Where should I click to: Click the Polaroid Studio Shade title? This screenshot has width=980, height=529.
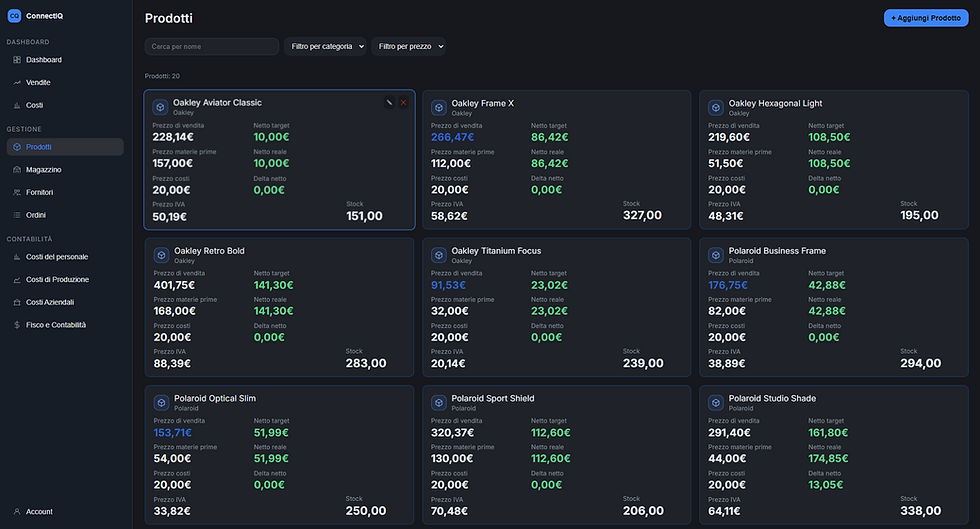772,398
